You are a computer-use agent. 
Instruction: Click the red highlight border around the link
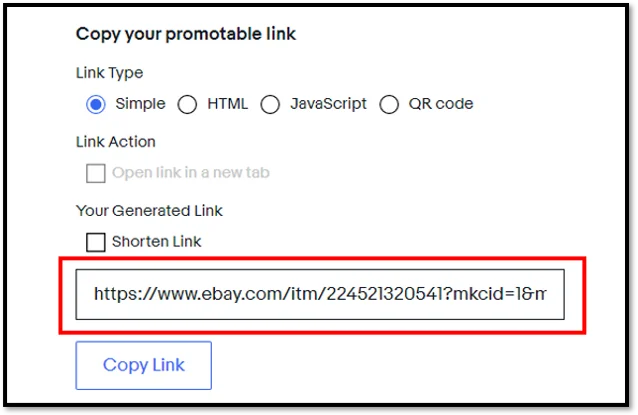(x=320, y=260)
